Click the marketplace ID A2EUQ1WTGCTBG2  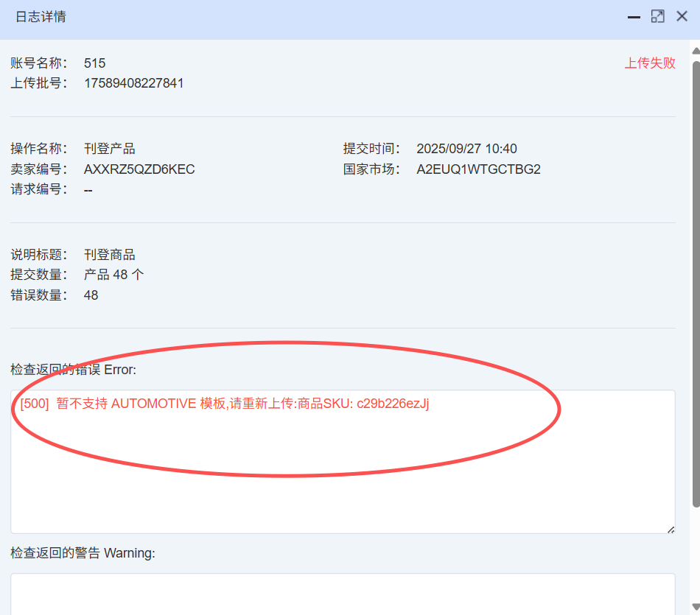pos(478,169)
